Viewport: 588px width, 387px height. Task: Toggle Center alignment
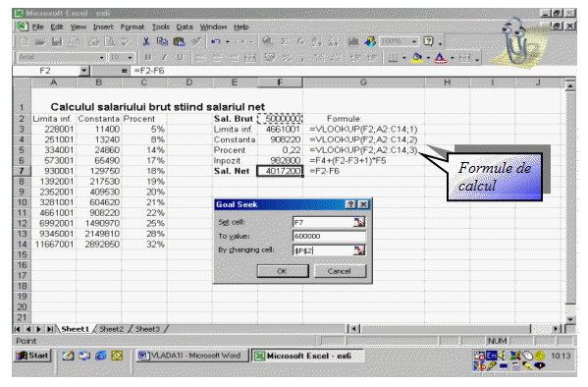click(218, 58)
